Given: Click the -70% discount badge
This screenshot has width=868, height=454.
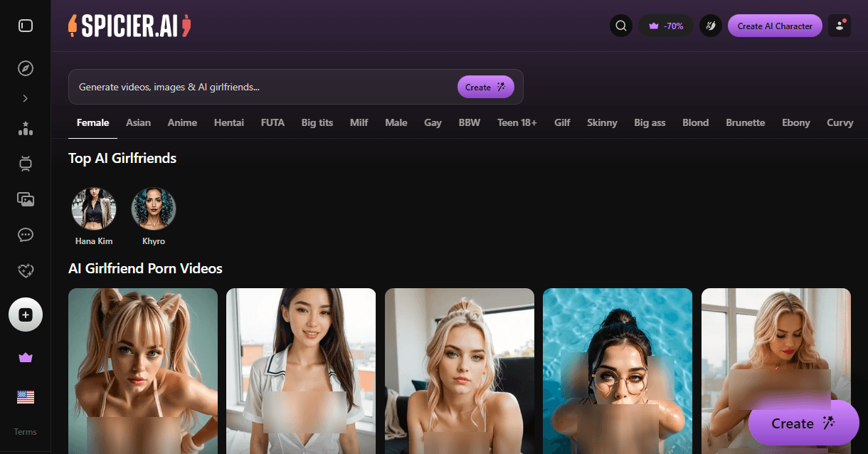Looking at the screenshot, I should [x=666, y=26].
